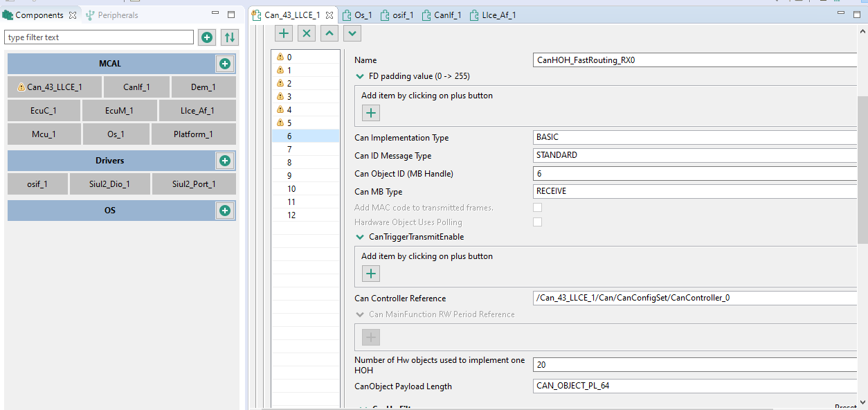Toggle Add MAC code to transmitted frames
This screenshot has width=868, height=410.
(x=537, y=207)
